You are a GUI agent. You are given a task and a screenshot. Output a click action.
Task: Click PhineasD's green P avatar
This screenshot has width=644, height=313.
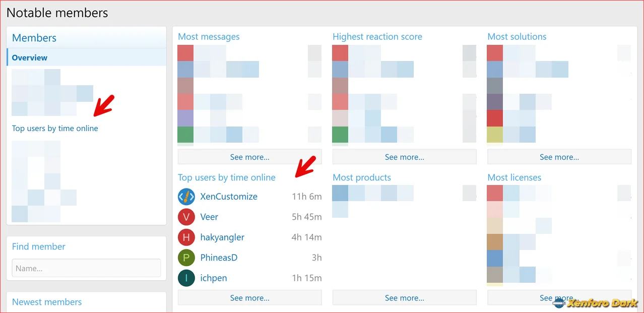[x=186, y=258]
